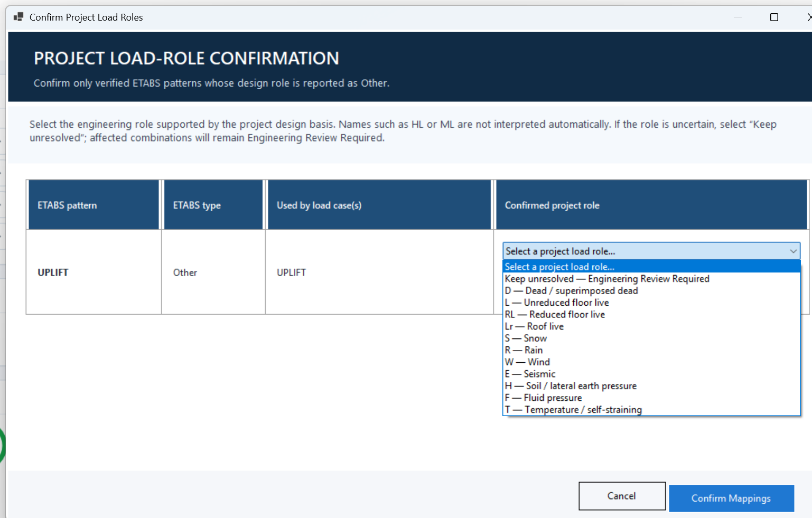Click the ETABS pattern column header

94,205
